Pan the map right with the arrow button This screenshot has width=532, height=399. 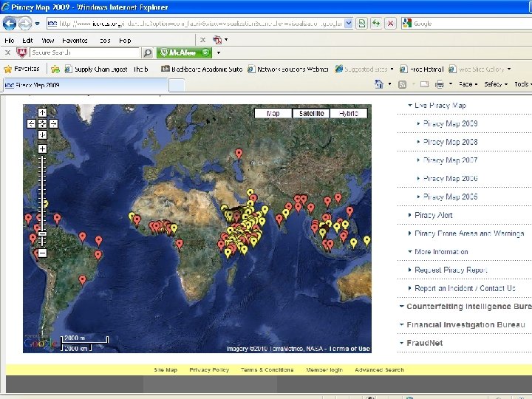[54, 123]
